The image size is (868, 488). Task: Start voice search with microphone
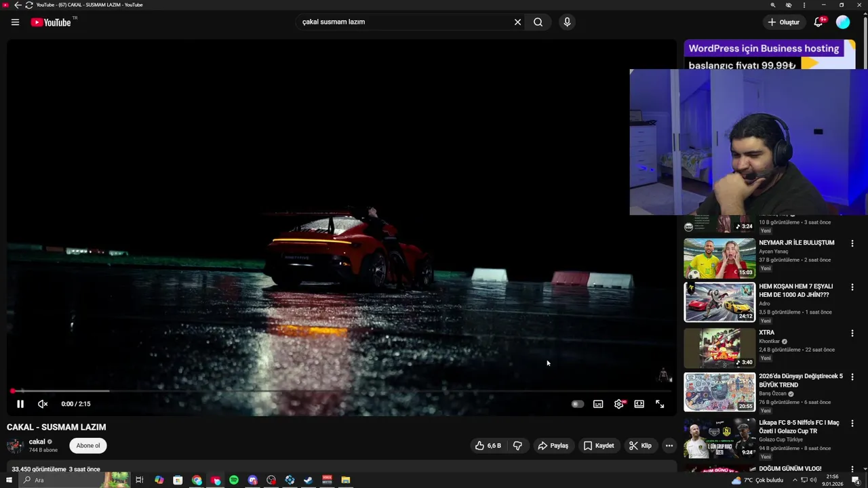tap(567, 22)
